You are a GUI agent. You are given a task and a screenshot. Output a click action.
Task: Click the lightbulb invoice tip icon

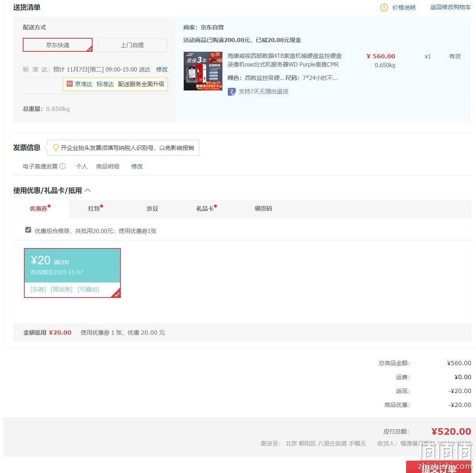pyautogui.click(x=56, y=148)
